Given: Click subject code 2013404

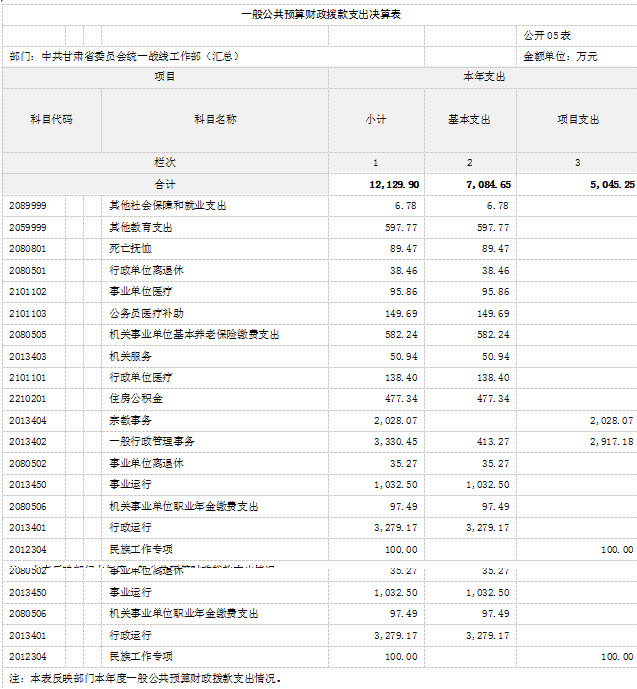Looking at the screenshot, I should point(28,421).
